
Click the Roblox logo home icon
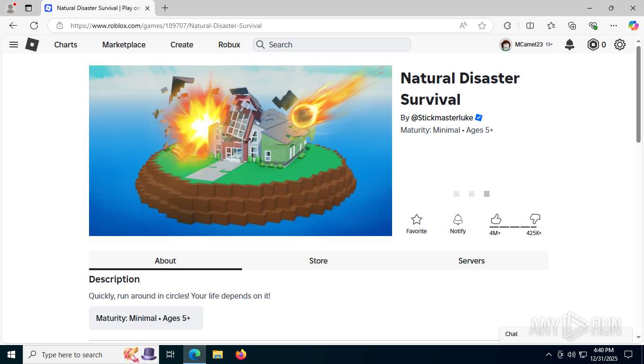[x=32, y=45]
